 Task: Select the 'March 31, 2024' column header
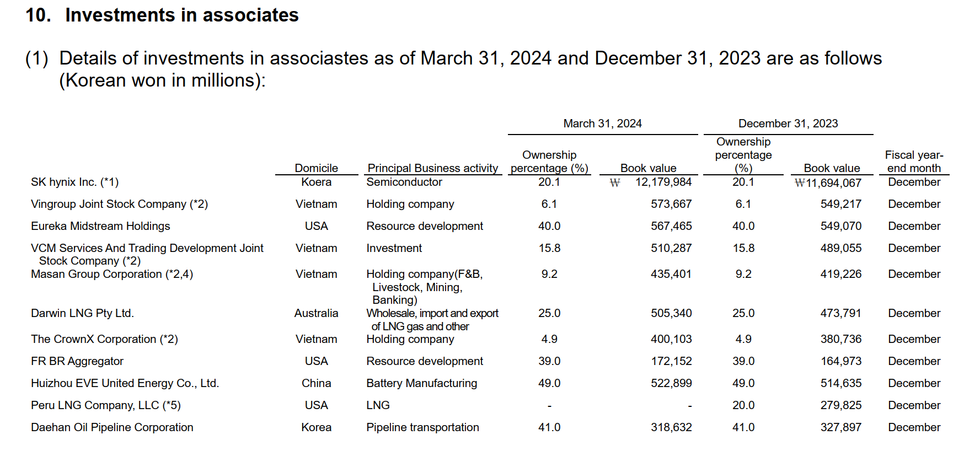point(602,124)
